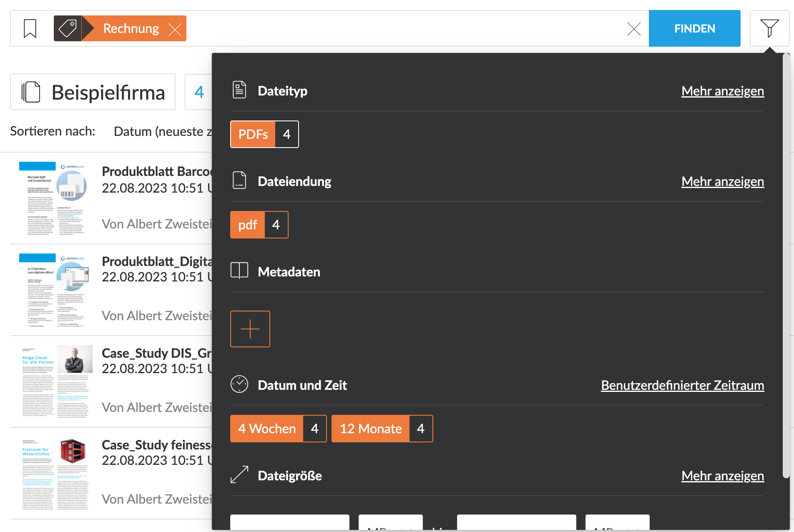
Task: Open Benutzerdefinierter Zeitraum link
Action: (x=683, y=385)
